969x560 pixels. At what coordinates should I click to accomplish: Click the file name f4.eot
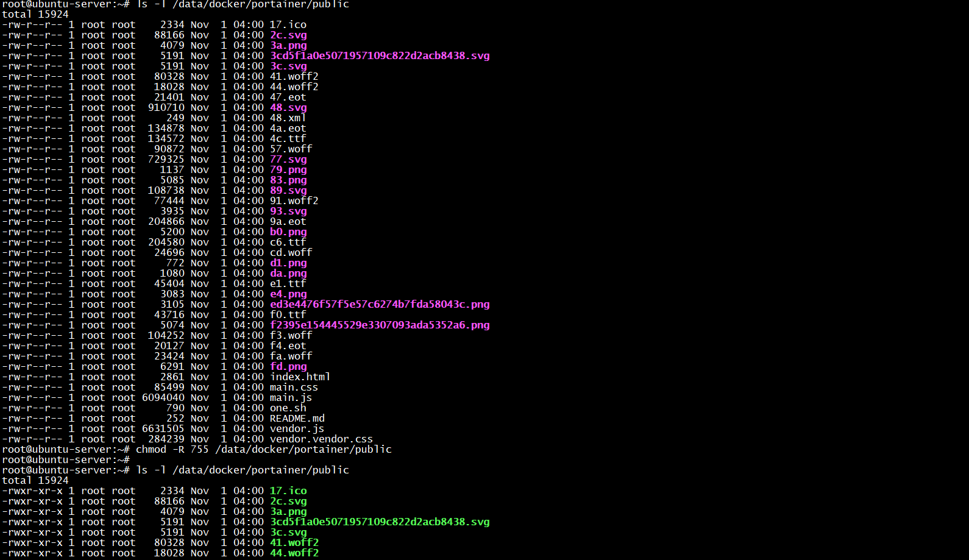tap(288, 346)
